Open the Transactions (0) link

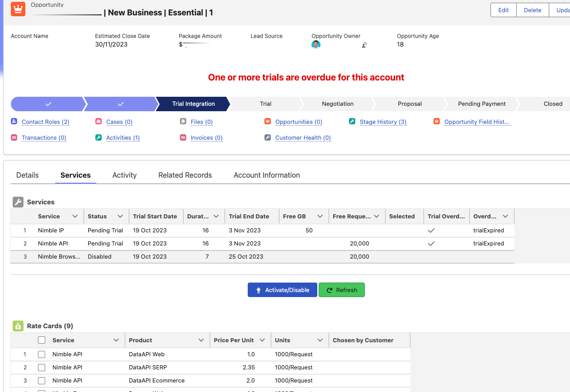pyautogui.click(x=44, y=137)
